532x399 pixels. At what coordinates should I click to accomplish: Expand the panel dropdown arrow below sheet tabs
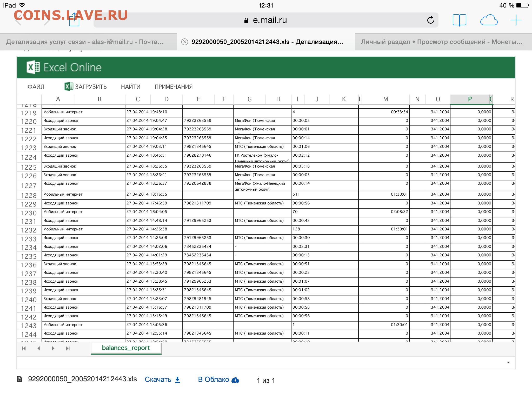(x=508, y=362)
